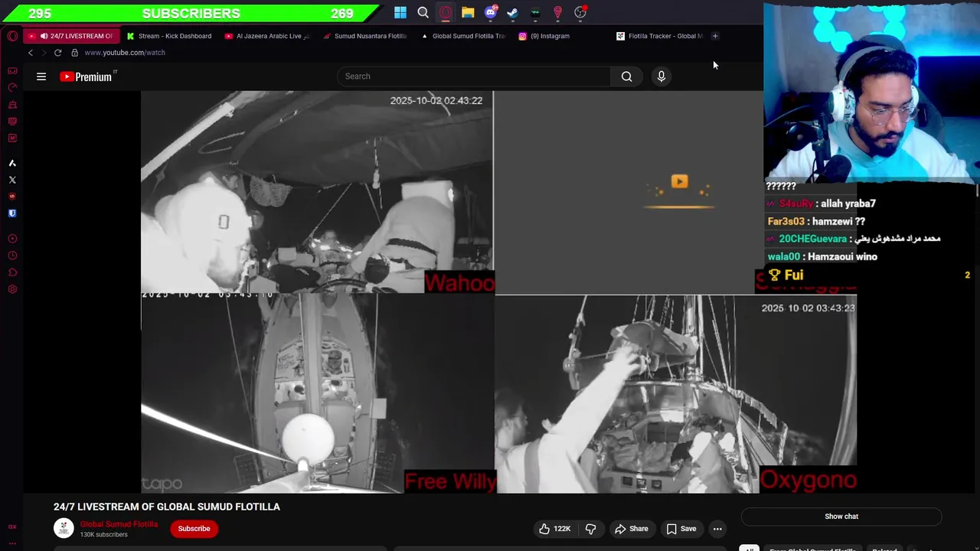Viewport: 980px width, 551px height.
Task: Click chat message from 20CHEGuevara
Action: tap(854, 239)
